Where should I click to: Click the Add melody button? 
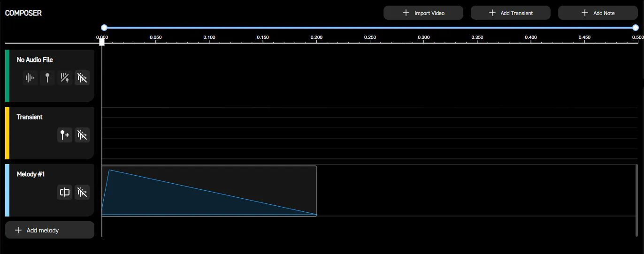[50, 230]
